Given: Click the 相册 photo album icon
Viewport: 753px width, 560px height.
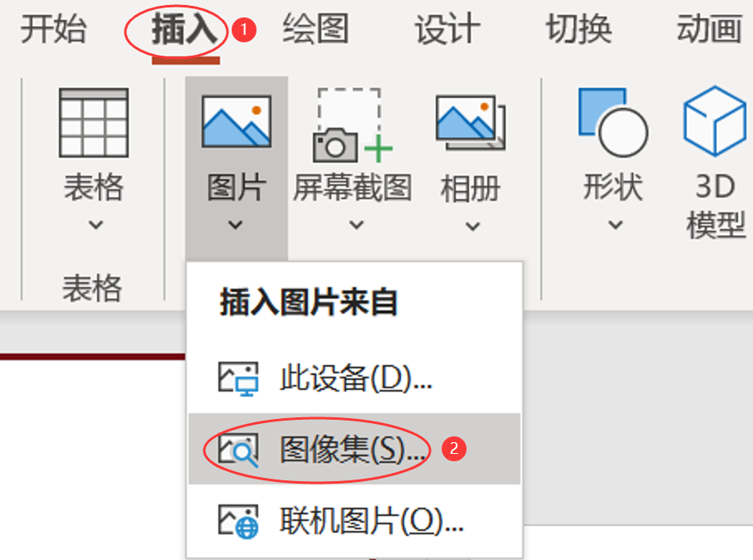Looking at the screenshot, I should (471, 122).
